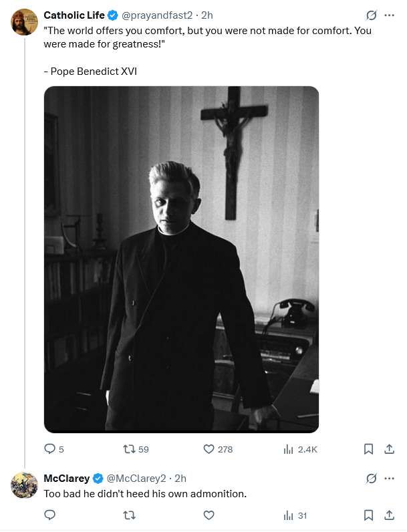View analytics for the Catholic Life post

pos(289,449)
